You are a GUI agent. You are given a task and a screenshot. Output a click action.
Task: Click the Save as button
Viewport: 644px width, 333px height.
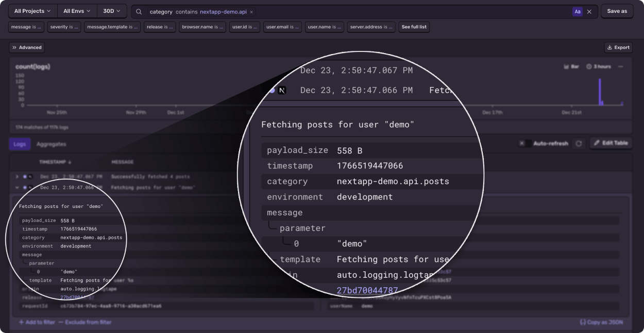point(617,11)
